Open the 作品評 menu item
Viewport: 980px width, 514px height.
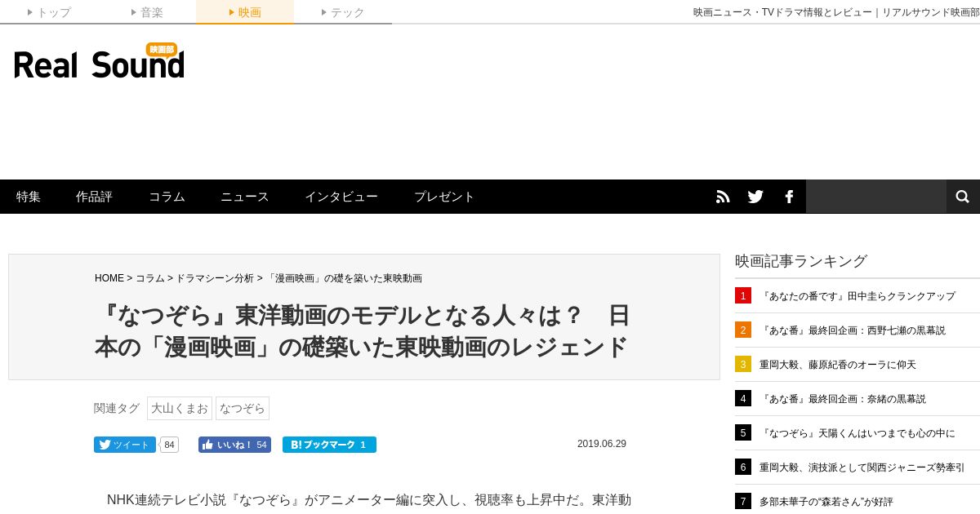click(x=94, y=197)
